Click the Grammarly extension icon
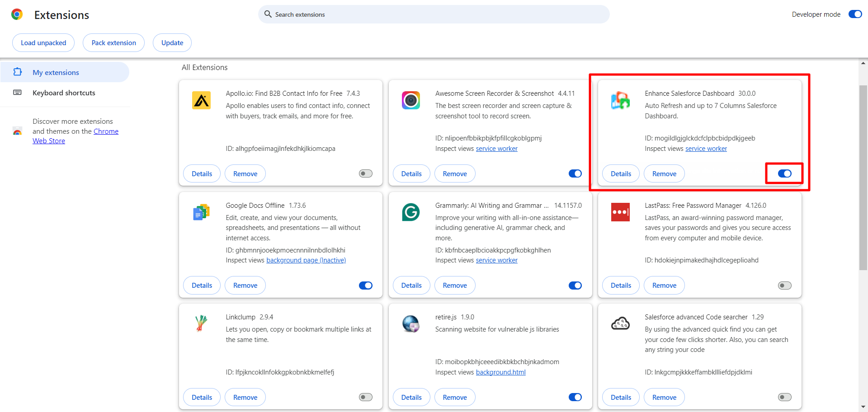 click(x=411, y=212)
